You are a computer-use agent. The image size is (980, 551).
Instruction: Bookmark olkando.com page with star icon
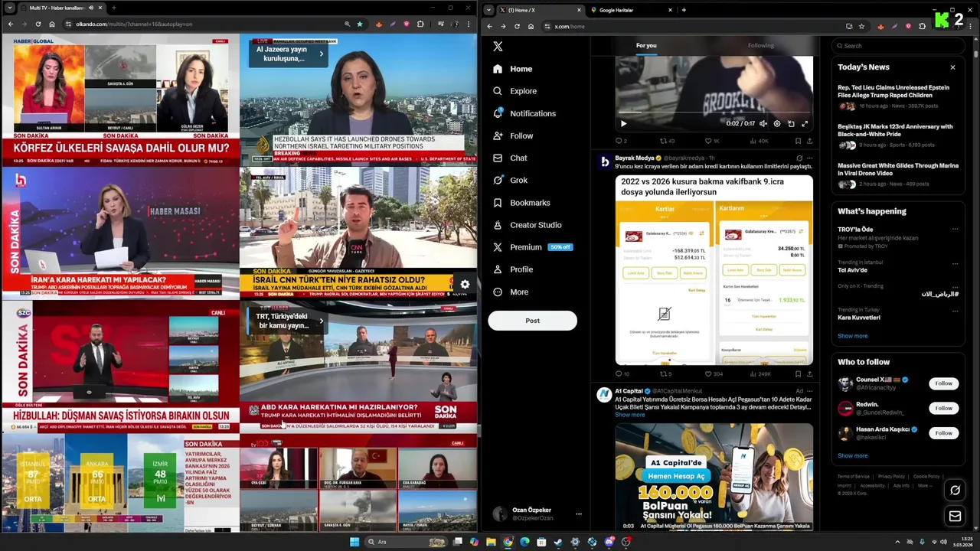pyautogui.click(x=360, y=24)
